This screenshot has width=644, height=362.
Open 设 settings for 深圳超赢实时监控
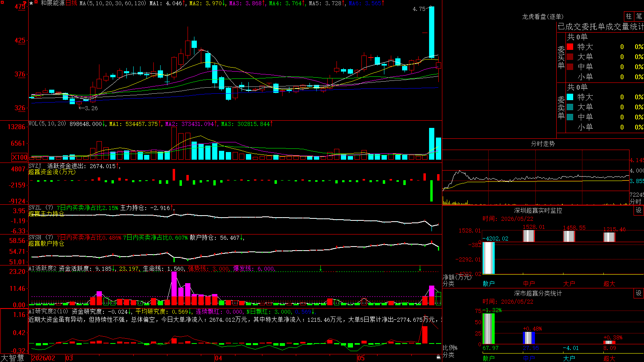click(x=639, y=210)
